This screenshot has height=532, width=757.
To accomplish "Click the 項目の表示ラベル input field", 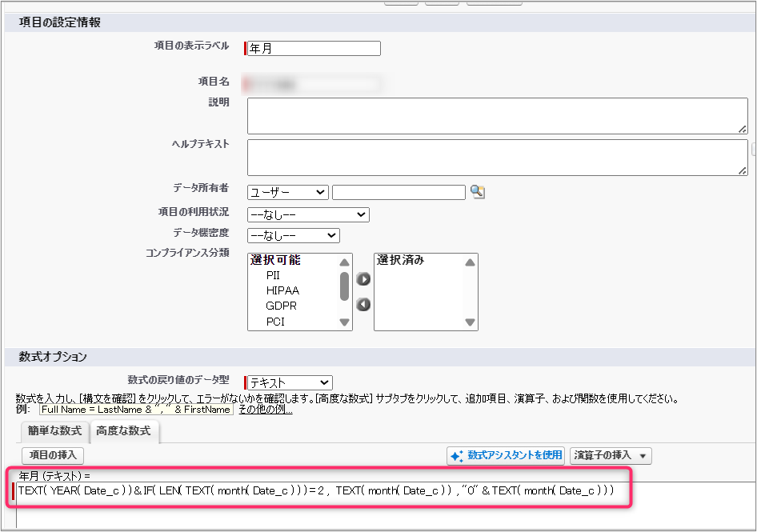I will click(x=314, y=49).
